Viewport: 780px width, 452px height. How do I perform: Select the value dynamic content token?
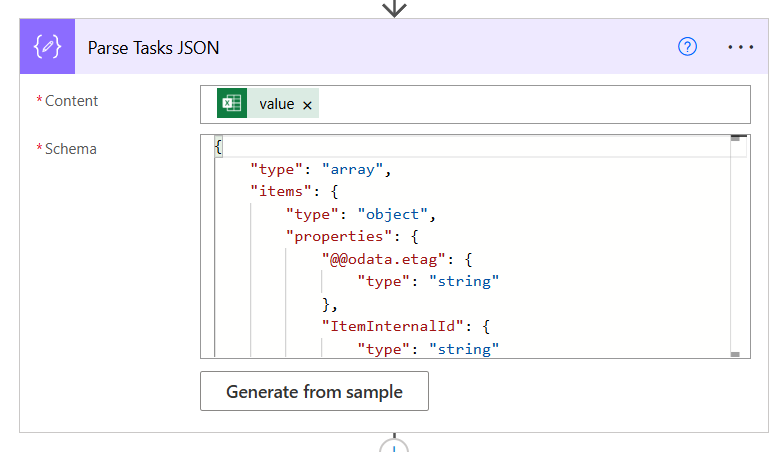[276, 104]
